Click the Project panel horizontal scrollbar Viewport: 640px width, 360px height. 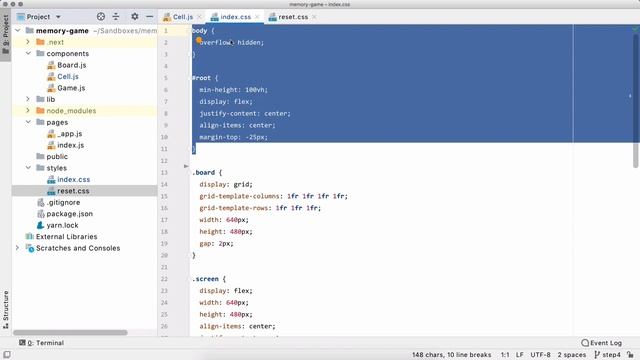click(x=70, y=333)
